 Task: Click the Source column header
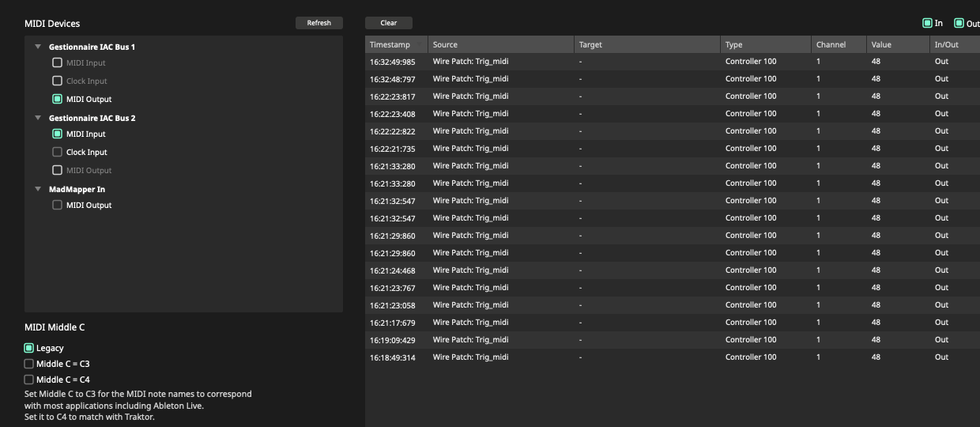(500, 44)
